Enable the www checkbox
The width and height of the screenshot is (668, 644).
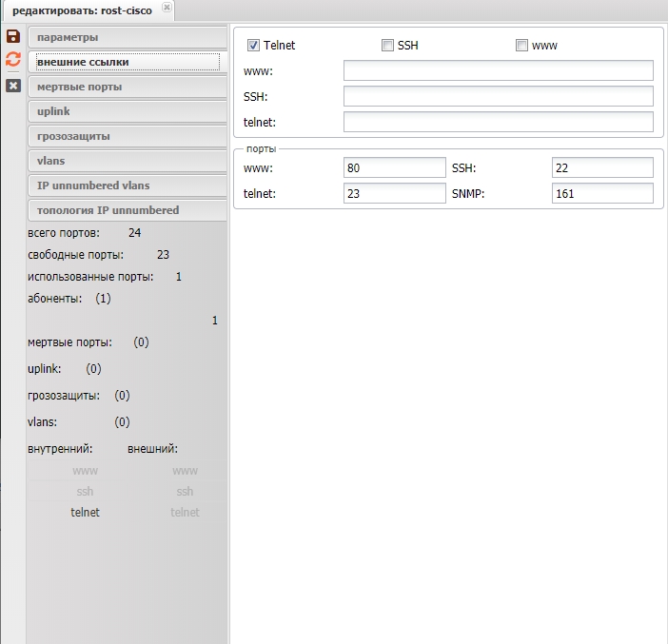(521, 46)
